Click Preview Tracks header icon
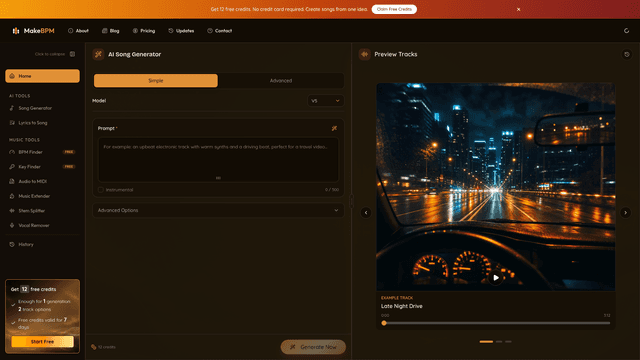This screenshot has height=360, width=640. click(x=364, y=54)
